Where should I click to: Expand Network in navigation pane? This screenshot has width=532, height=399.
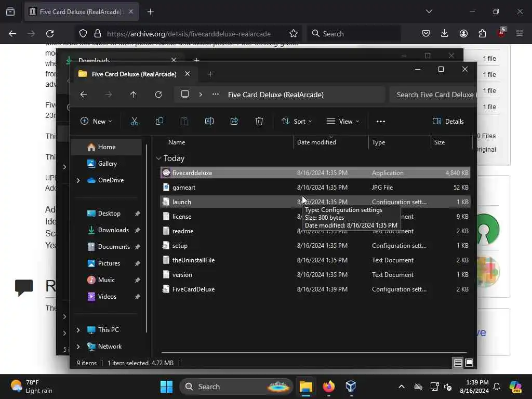tap(78, 347)
